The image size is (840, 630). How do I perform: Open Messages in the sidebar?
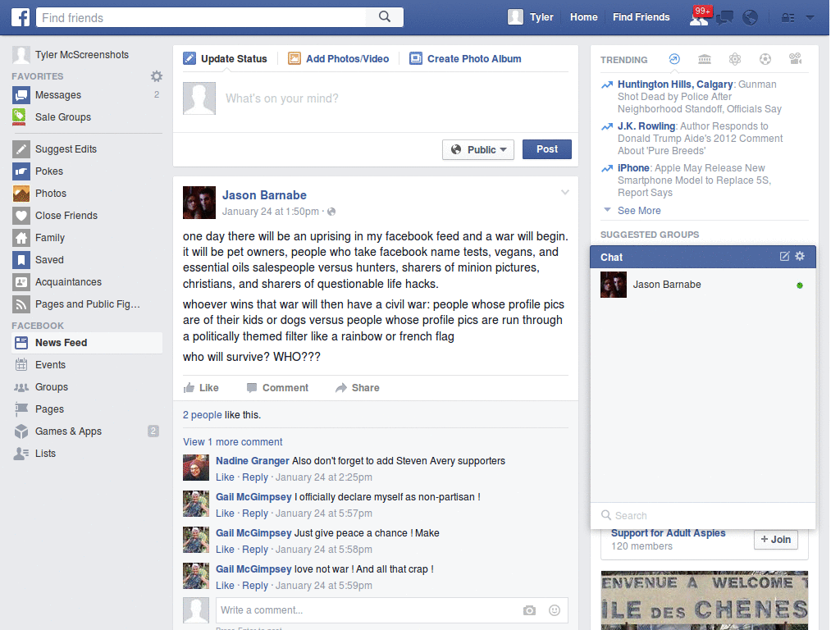click(87, 95)
